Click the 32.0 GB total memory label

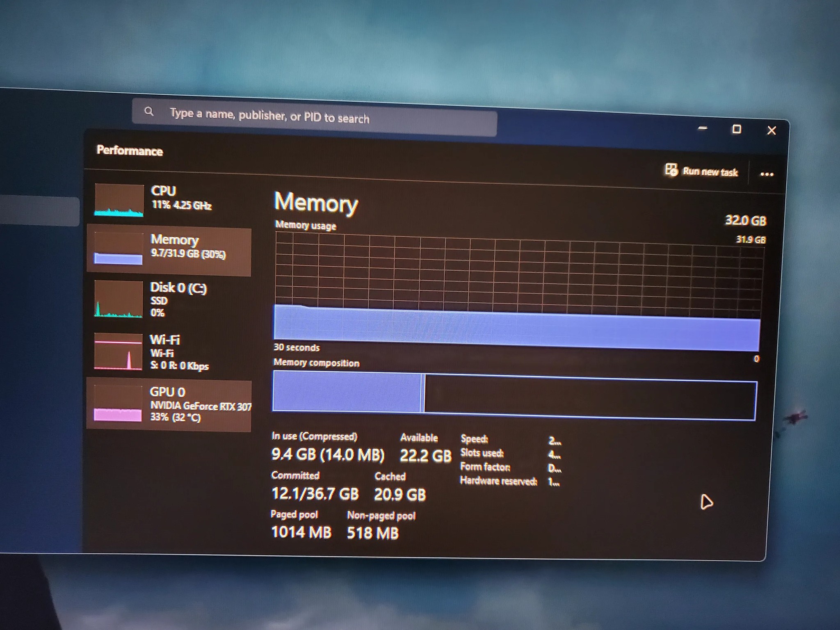coord(746,220)
